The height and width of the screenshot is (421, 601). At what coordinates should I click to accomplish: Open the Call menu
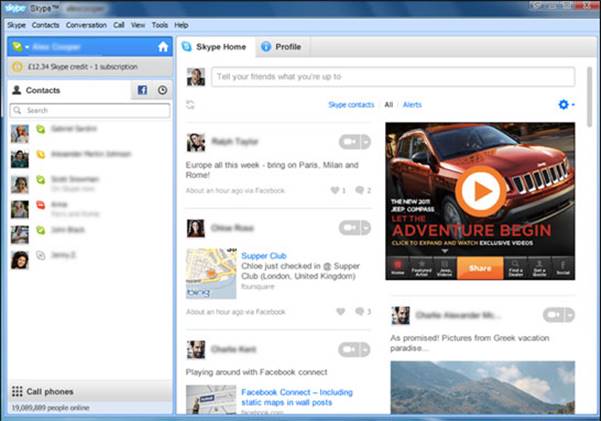(119, 25)
